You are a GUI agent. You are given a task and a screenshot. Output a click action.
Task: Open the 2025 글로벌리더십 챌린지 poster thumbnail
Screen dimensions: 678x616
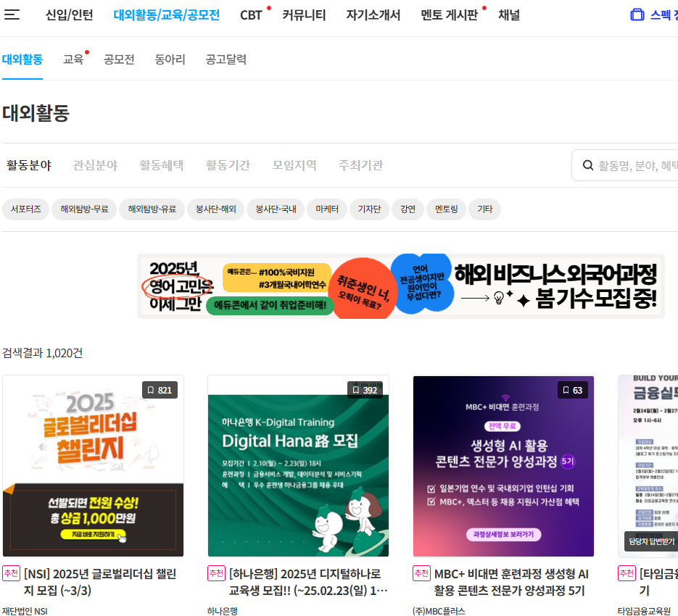coord(94,466)
